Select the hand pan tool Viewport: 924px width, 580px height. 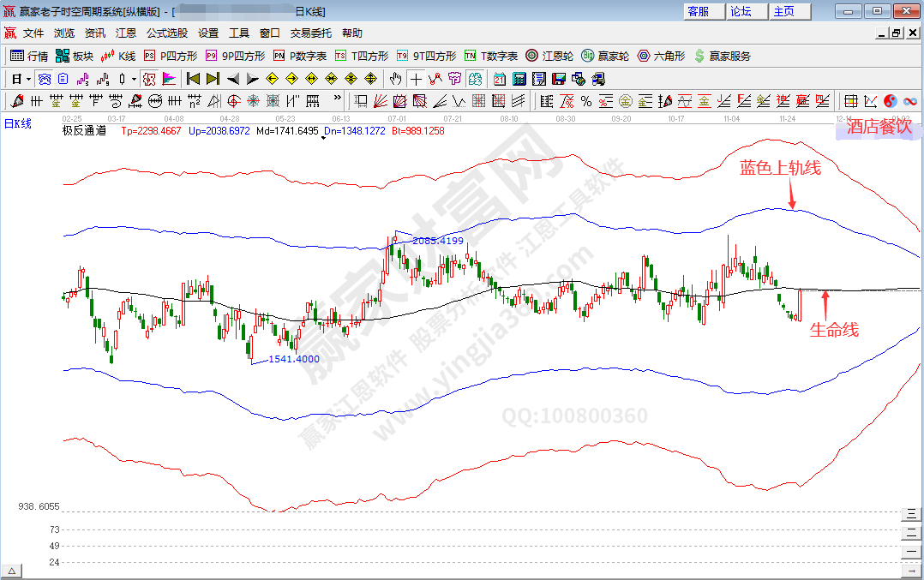pos(395,79)
